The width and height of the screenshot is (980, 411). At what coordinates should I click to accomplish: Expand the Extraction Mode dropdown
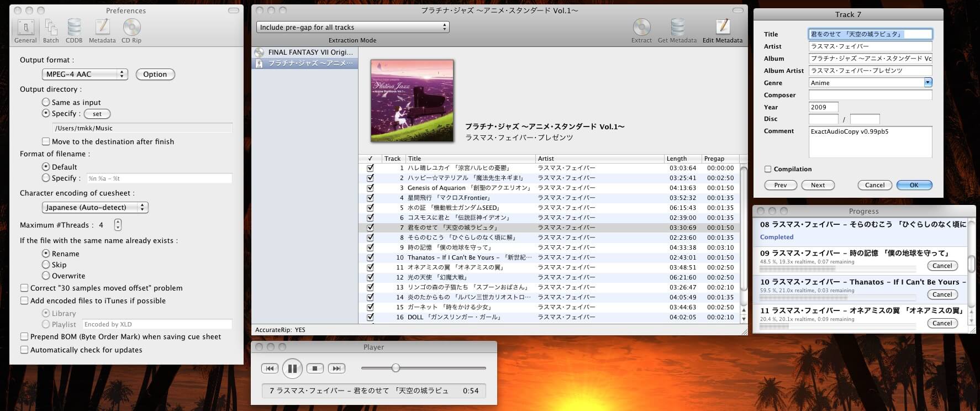coord(352,27)
